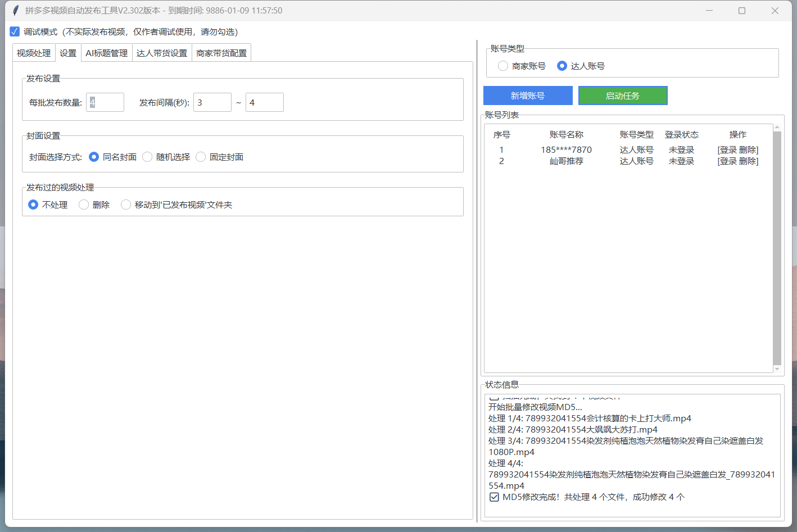Maximize the application window
The image size is (797, 532).
pos(742,11)
